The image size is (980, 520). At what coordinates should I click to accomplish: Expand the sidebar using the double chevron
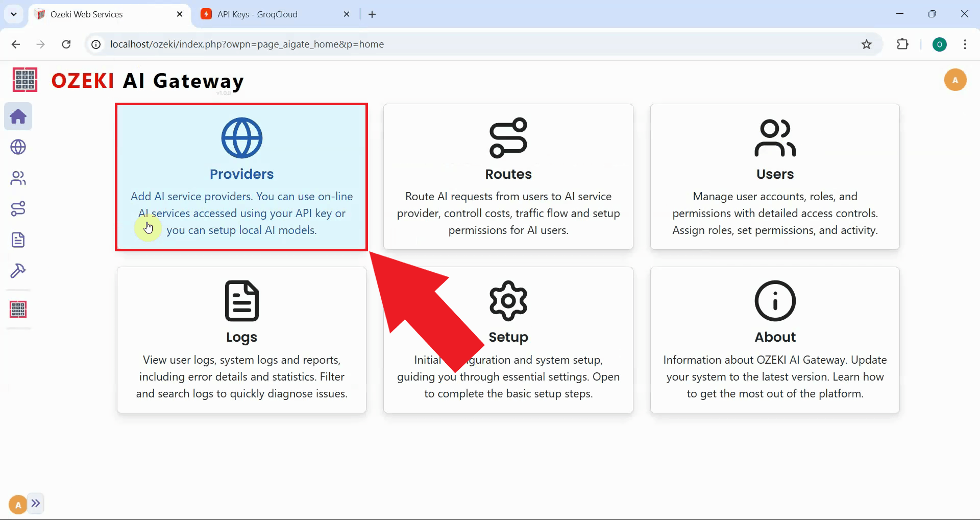(36, 503)
